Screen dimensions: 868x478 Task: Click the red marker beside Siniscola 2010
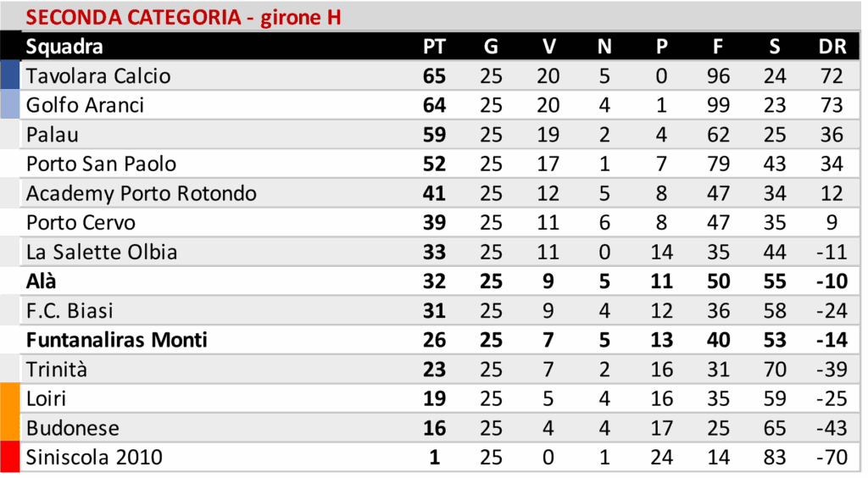(x=9, y=458)
